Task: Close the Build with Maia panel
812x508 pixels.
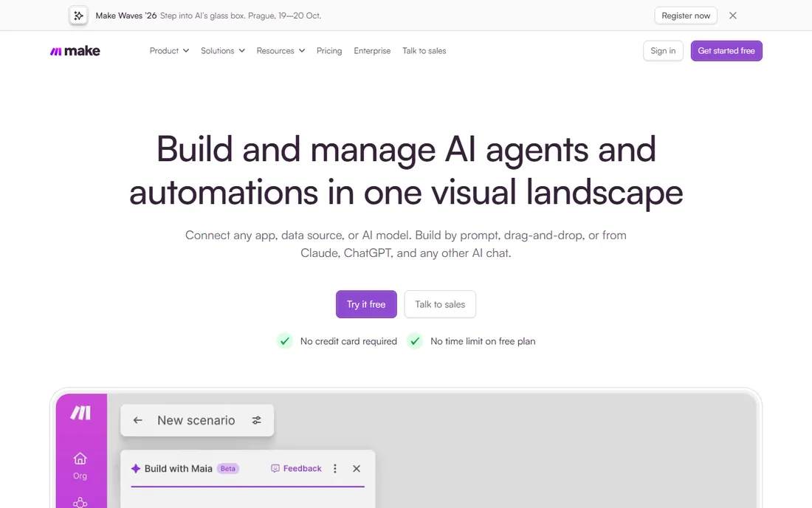Action: tap(357, 468)
